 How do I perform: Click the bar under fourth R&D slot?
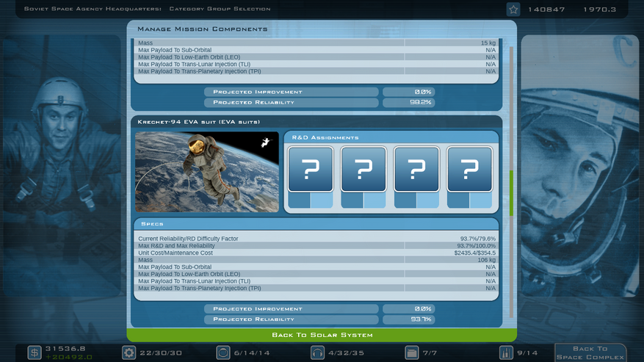469,200
